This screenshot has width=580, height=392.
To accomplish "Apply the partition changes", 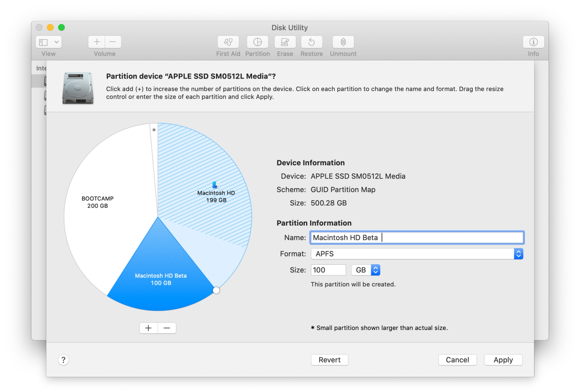I will click(503, 360).
